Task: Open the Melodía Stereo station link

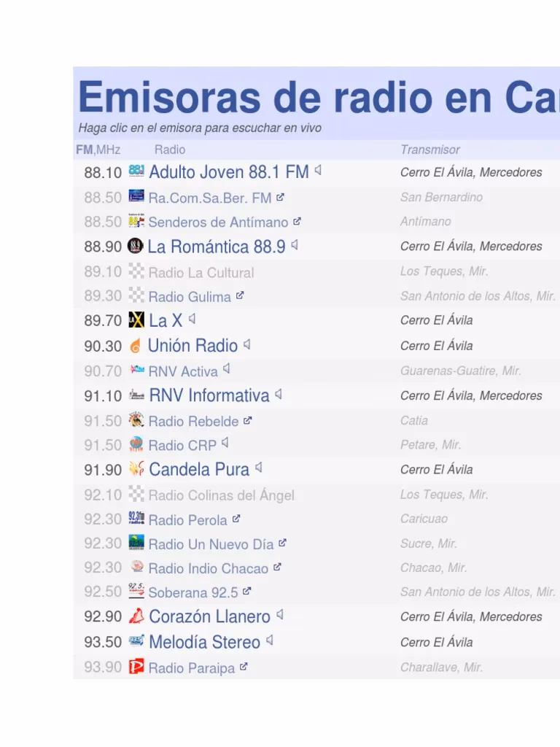Action: click(x=205, y=642)
